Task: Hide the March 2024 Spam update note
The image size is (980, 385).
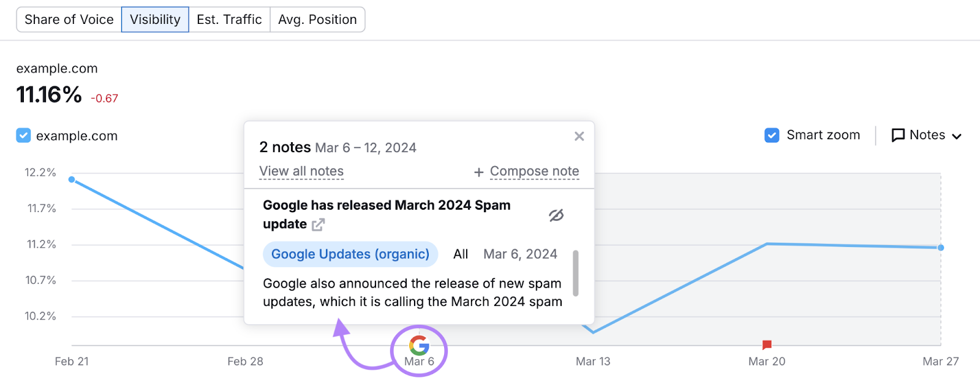Action: pyautogui.click(x=555, y=215)
